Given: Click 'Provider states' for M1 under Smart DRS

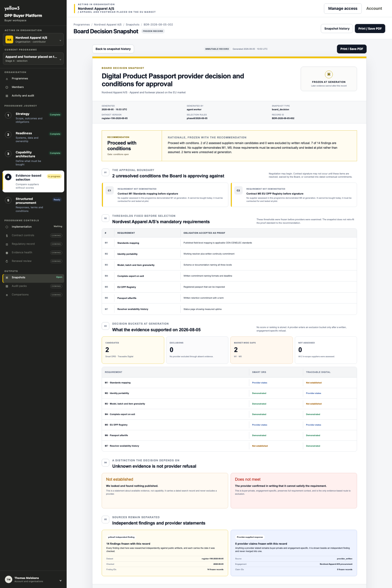Looking at the screenshot, I should click(260, 383).
